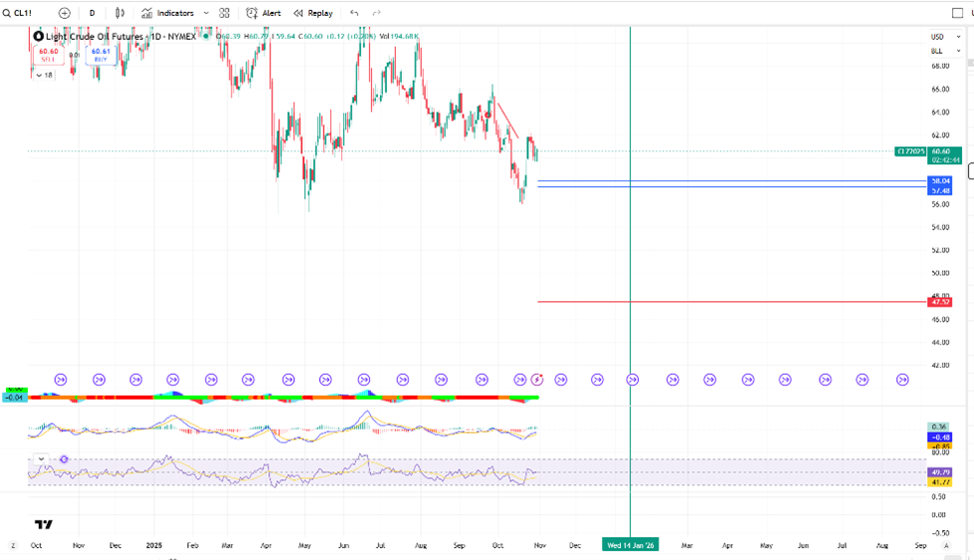The height and width of the screenshot is (560, 974).
Task: Click the TradingView logo on chart
Action: pyautogui.click(x=43, y=524)
